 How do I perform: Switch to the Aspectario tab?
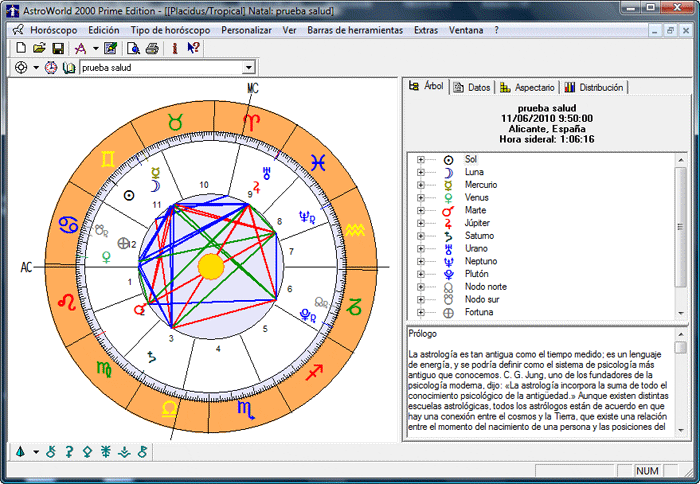tap(528, 88)
